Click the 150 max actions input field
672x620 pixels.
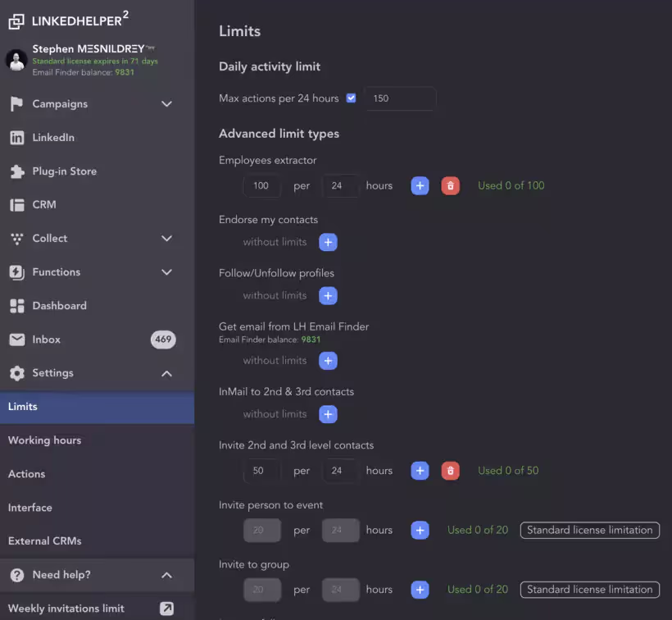(x=402, y=98)
